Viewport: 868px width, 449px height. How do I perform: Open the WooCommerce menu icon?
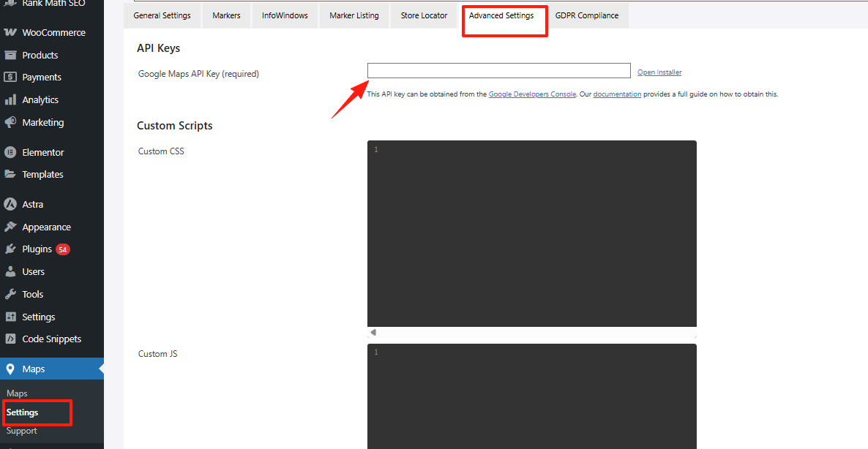pos(13,32)
